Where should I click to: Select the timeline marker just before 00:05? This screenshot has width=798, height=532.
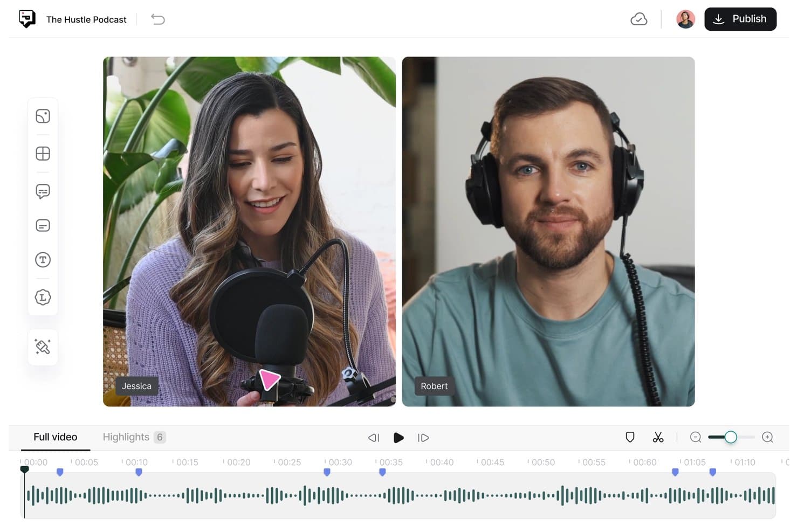click(60, 472)
